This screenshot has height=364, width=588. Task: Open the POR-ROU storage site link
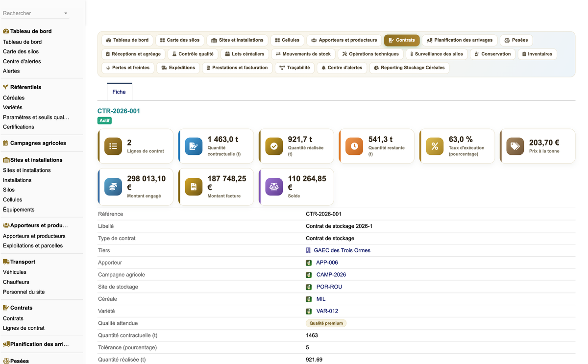click(x=329, y=287)
